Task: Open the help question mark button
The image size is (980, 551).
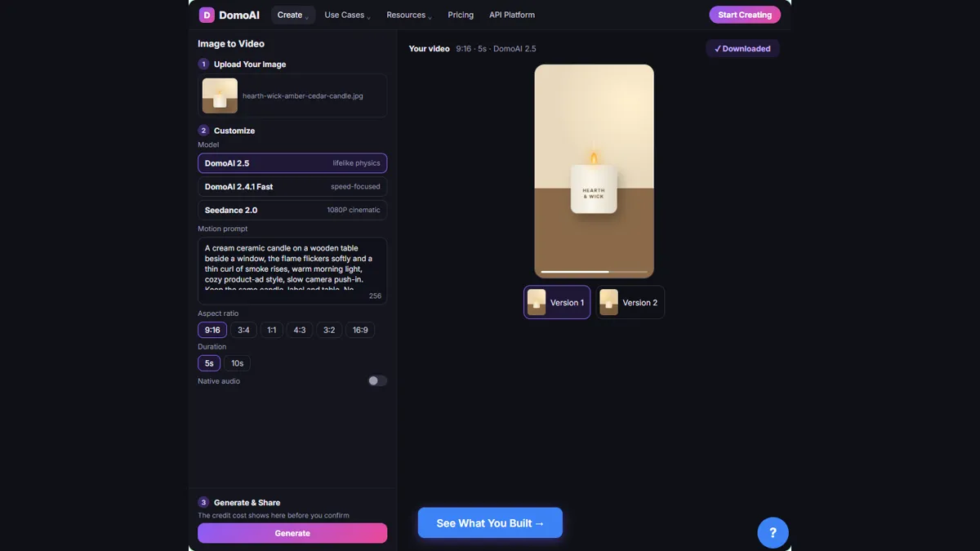Action: [773, 533]
